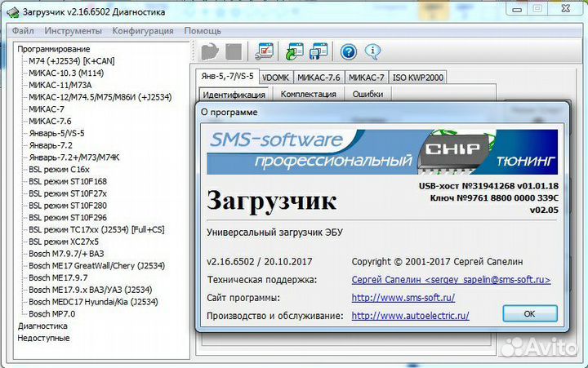The height and width of the screenshot is (368, 588).
Task: Open the http://www.autoelectric.ru/ link
Action: tap(410, 316)
